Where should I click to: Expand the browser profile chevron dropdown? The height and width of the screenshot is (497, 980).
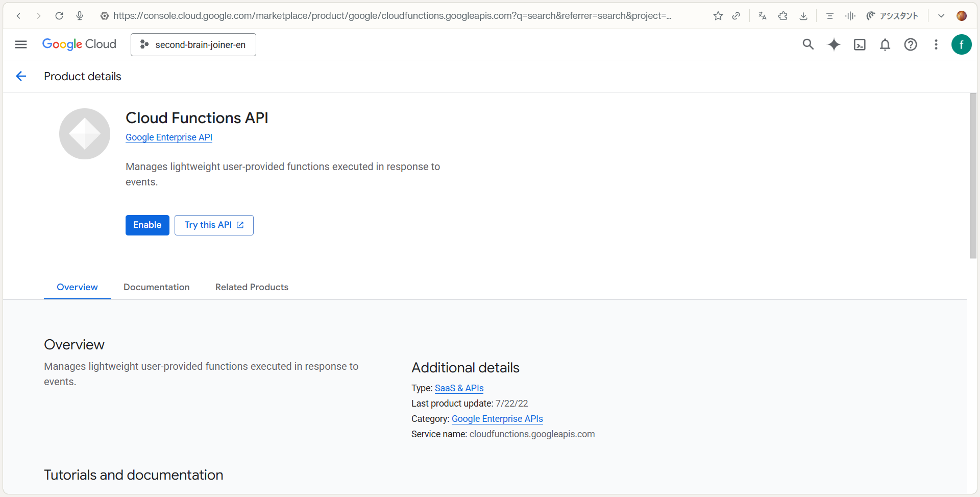pos(941,15)
